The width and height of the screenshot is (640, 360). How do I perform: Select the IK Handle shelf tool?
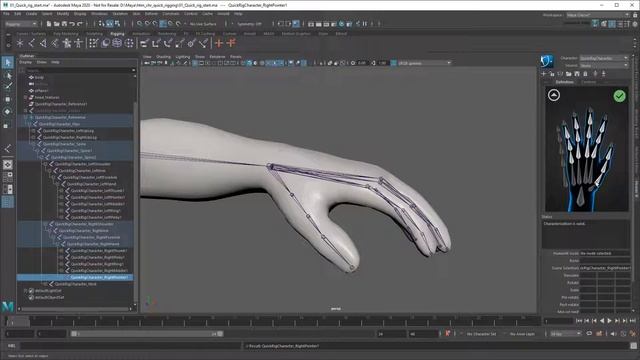coord(43,43)
